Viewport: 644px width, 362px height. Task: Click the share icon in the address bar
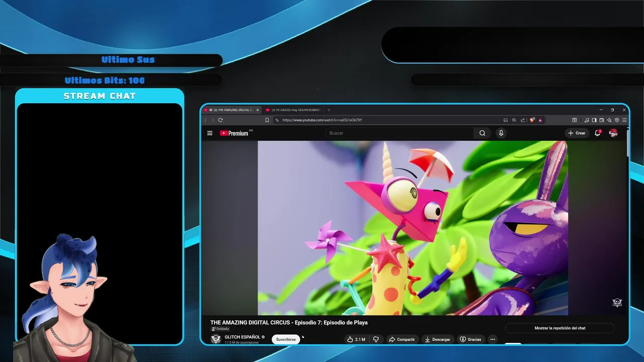523,120
